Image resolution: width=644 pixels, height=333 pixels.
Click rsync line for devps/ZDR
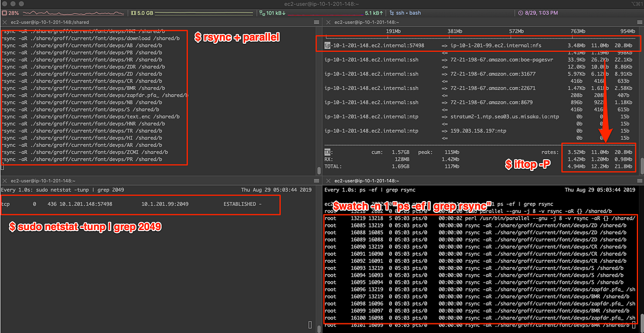(83, 67)
